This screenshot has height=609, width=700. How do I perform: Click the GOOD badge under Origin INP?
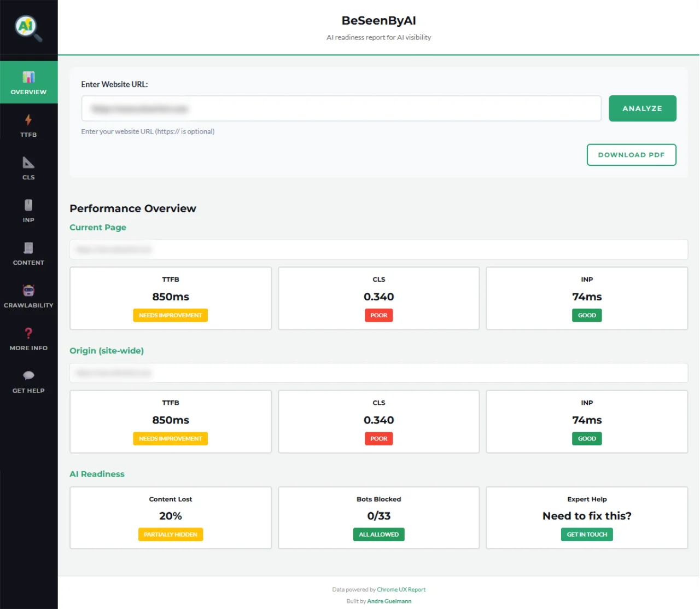click(x=587, y=438)
